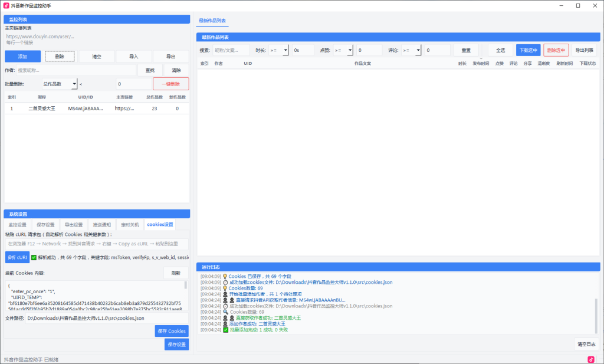The height and width of the screenshot is (364, 604).
Task: Click the 作品文案 column header
Action: tap(363, 64)
